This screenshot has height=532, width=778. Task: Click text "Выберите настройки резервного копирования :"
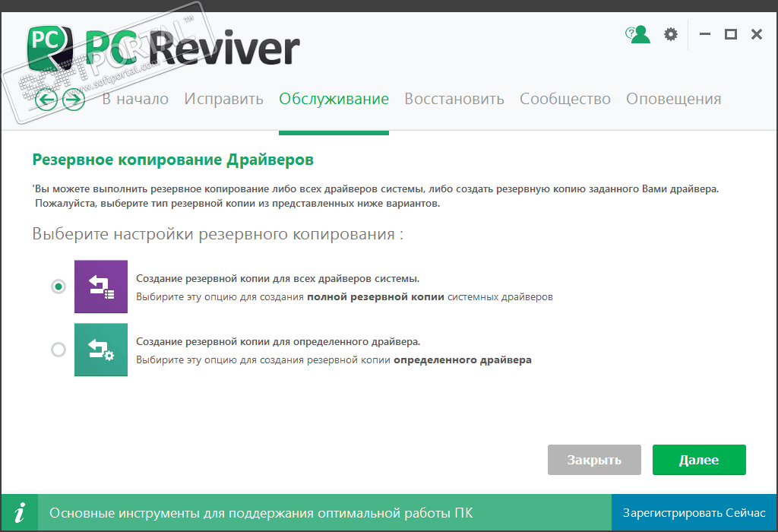point(218,234)
